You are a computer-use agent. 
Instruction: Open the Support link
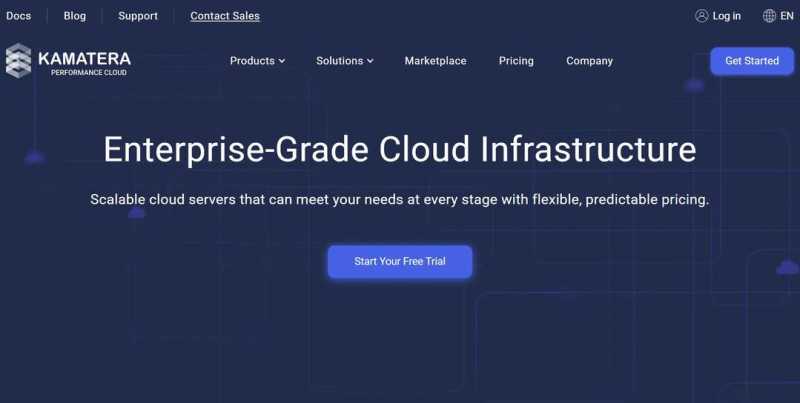pos(138,16)
